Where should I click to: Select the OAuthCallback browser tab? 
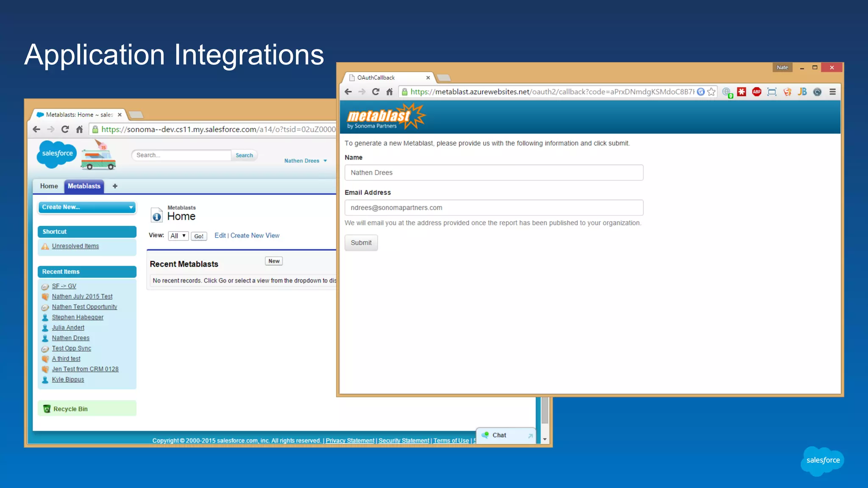pyautogui.click(x=388, y=78)
